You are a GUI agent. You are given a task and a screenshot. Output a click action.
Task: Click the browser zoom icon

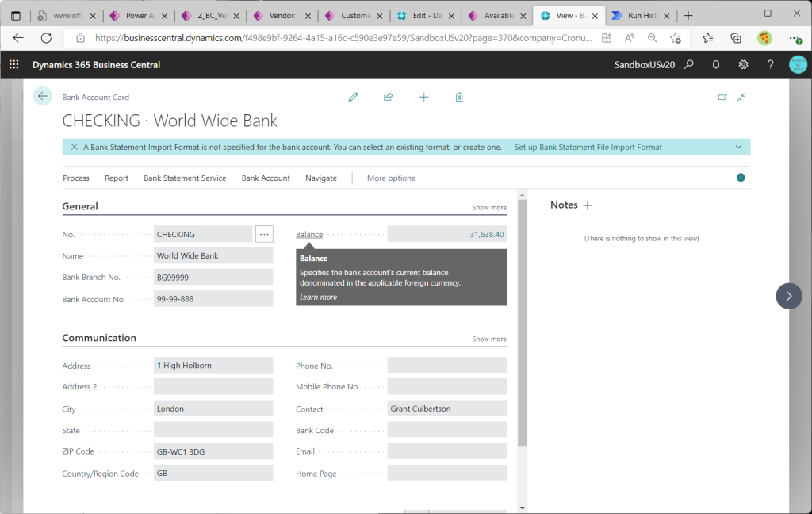coord(652,38)
